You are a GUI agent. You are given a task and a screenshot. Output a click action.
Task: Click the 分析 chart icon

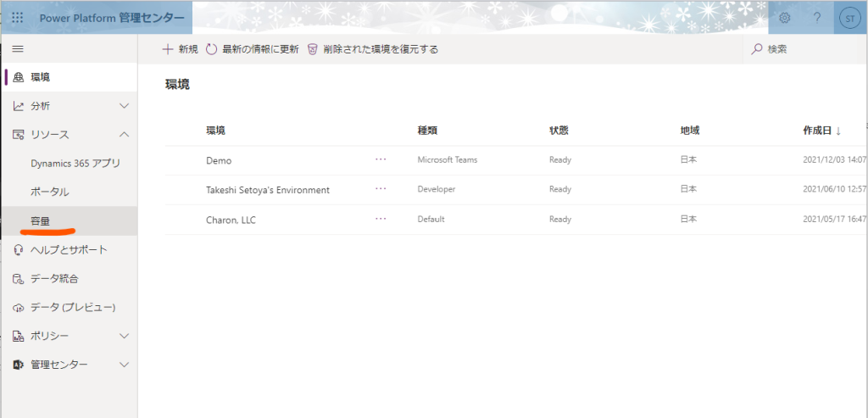[19, 106]
